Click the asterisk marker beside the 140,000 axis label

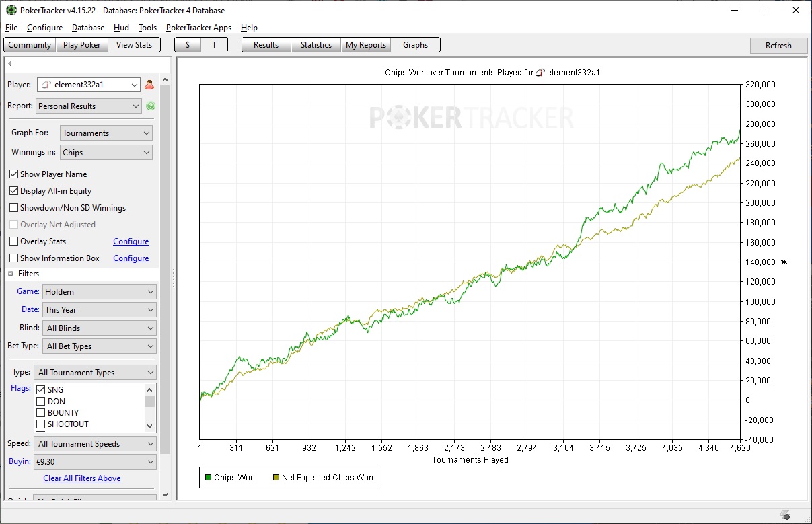point(783,262)
